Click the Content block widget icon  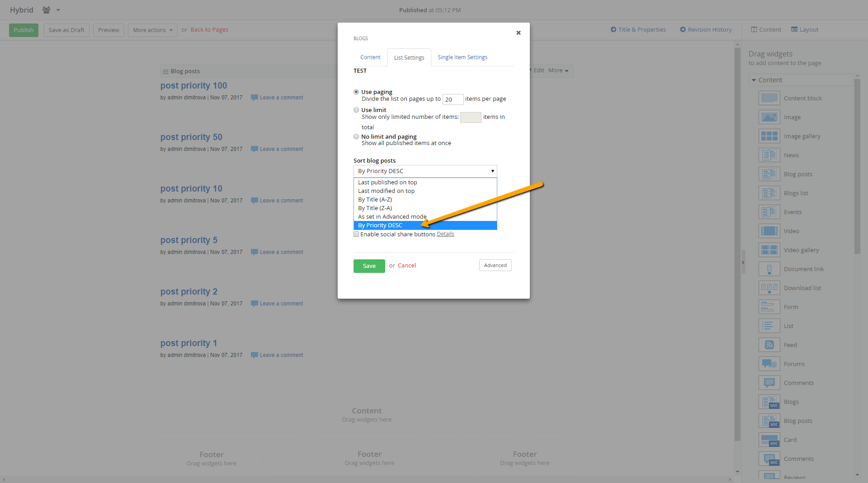(x=769, y=98)
